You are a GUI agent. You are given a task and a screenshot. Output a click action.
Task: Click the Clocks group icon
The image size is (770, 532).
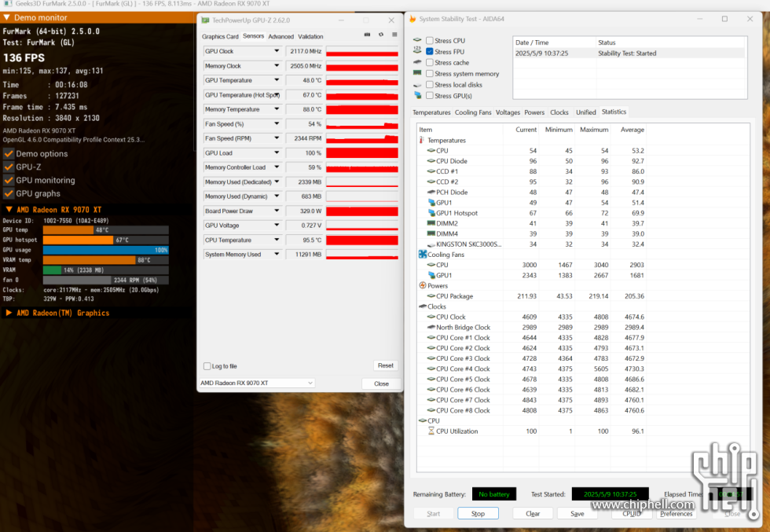click(423, 306)
